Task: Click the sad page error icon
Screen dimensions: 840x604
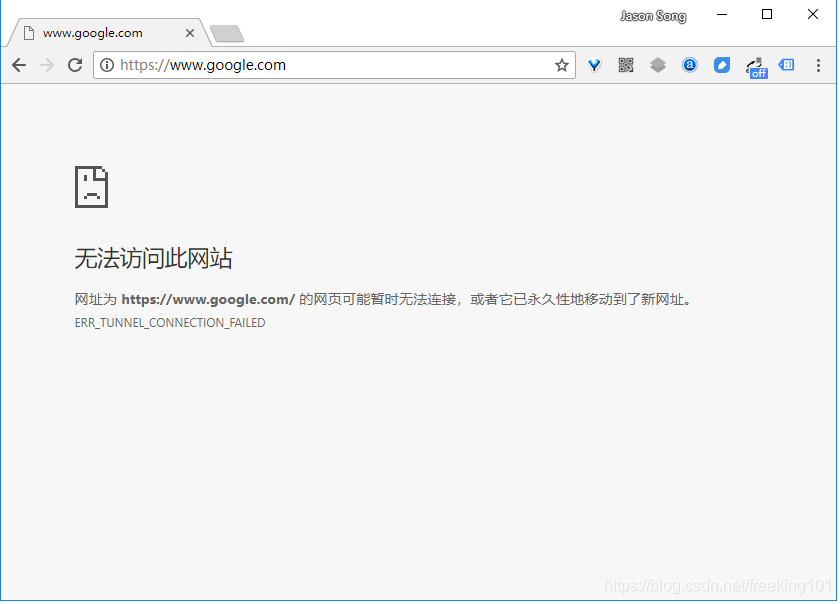Action: click(92, 187)
